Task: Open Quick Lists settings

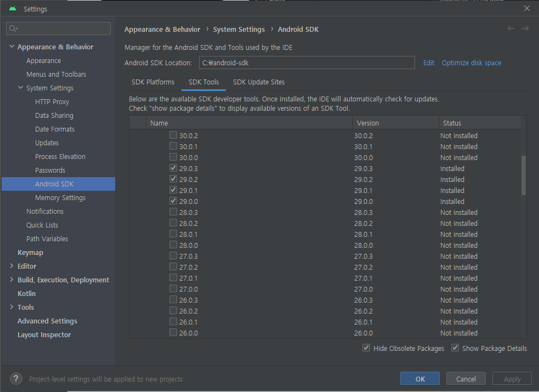Action: (x=42, y=225)
